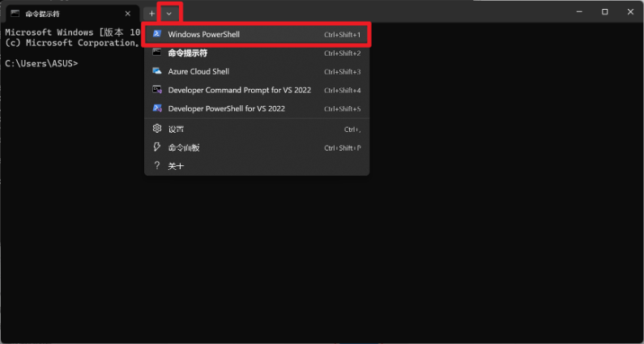Screen dimensions: 644x344
Task: Select 命令提示符 entry in dropdown menu
Action: 257,53
